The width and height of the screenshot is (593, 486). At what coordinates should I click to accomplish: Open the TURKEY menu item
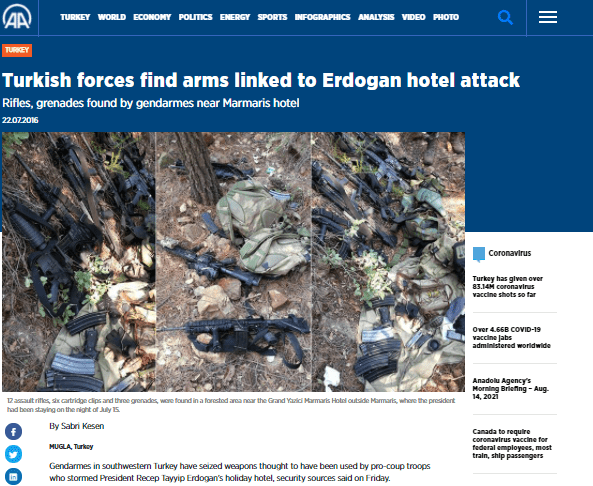75,17
